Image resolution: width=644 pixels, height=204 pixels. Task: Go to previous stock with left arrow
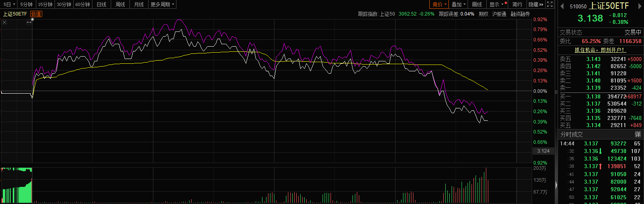tap(562, 6)
